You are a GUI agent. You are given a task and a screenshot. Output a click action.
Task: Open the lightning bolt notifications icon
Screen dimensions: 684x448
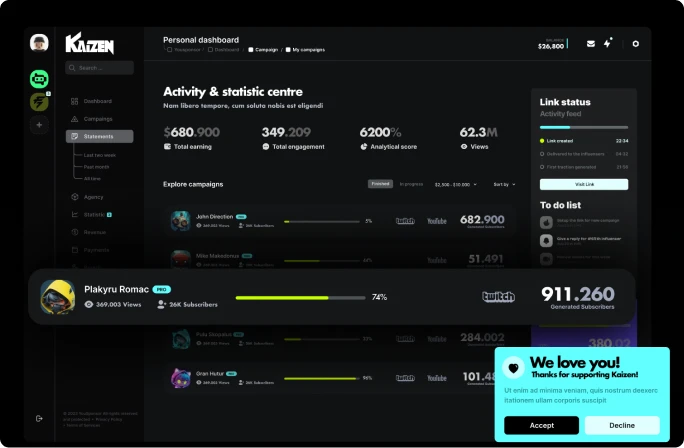[x=607, y=43]
